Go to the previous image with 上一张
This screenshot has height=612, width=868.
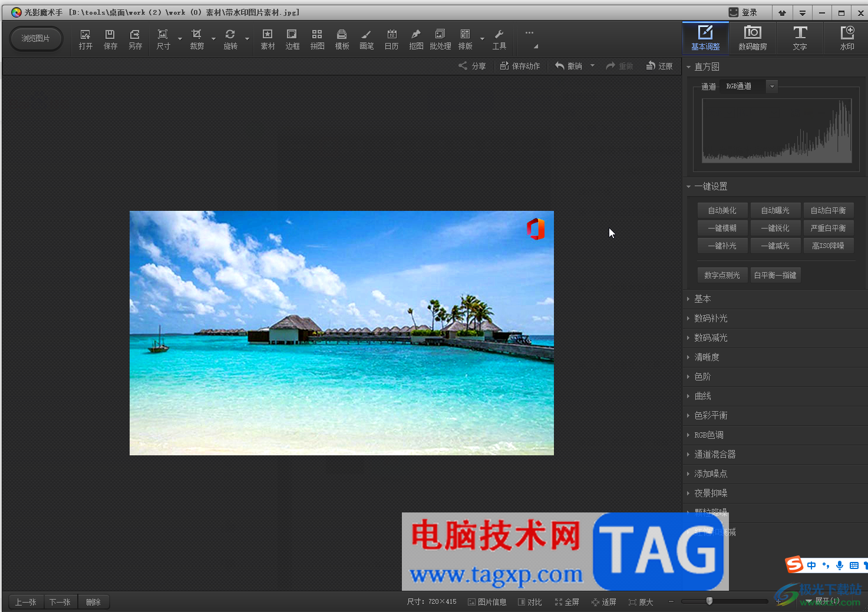tap(27, 602)
